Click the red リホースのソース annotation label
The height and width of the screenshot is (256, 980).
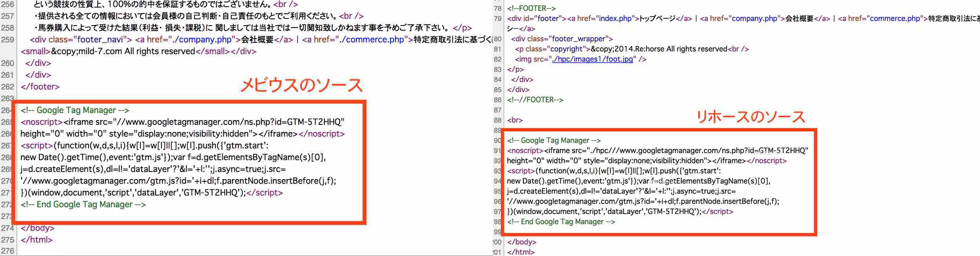click(x=750, y=117)
